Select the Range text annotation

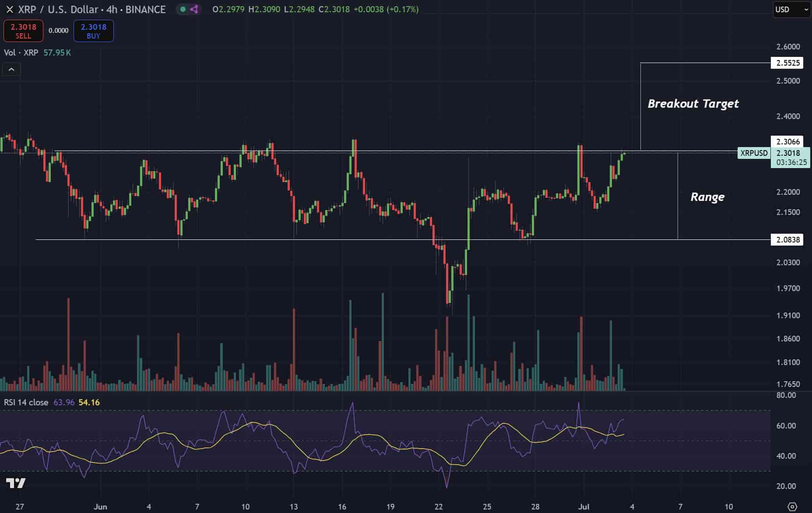pyautogui.click(x=707, y=197)
